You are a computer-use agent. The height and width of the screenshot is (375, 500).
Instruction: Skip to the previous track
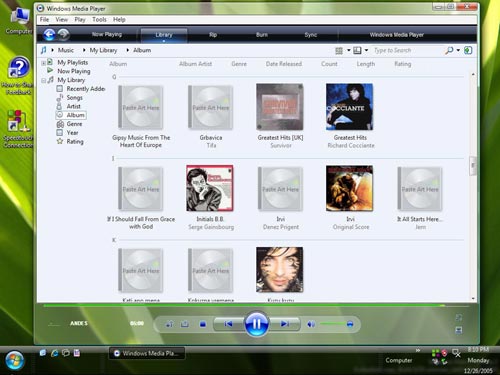(x=228, y=324)
